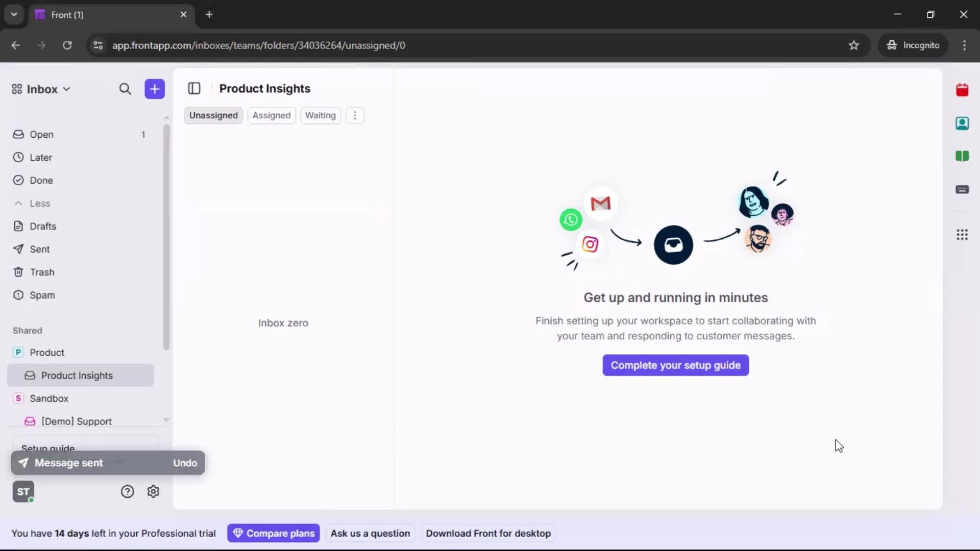Expand the Inbox dropdown at the top

pyautogui.click(x=67, y=89)
